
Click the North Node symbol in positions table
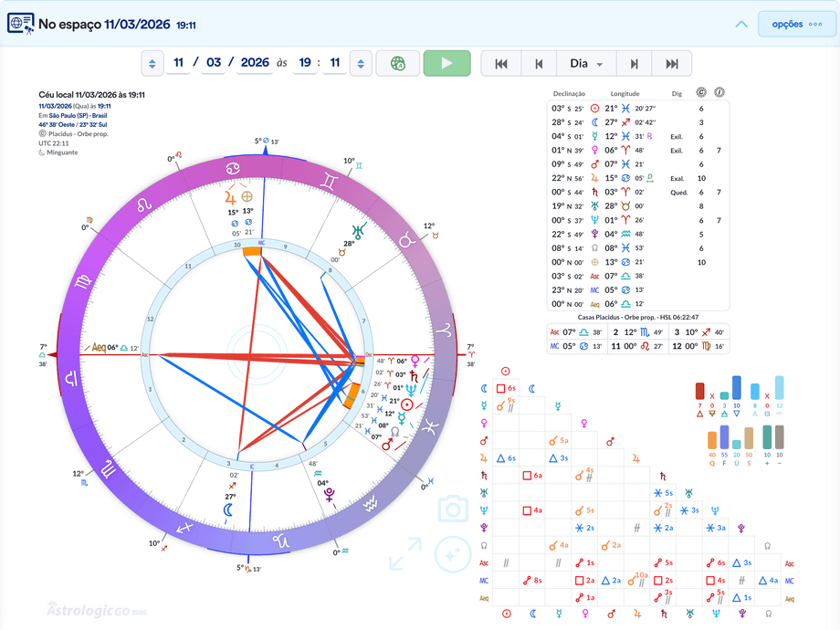click(594, 248)
